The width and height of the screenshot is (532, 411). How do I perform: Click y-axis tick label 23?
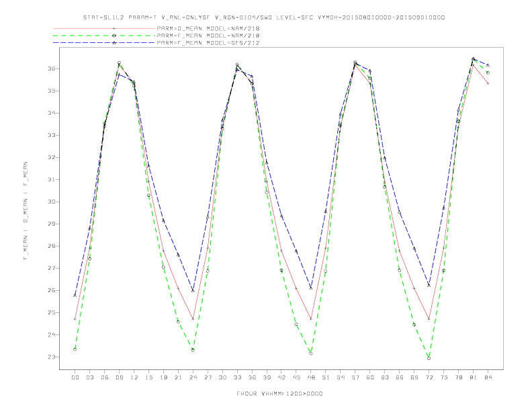(52, 357)
